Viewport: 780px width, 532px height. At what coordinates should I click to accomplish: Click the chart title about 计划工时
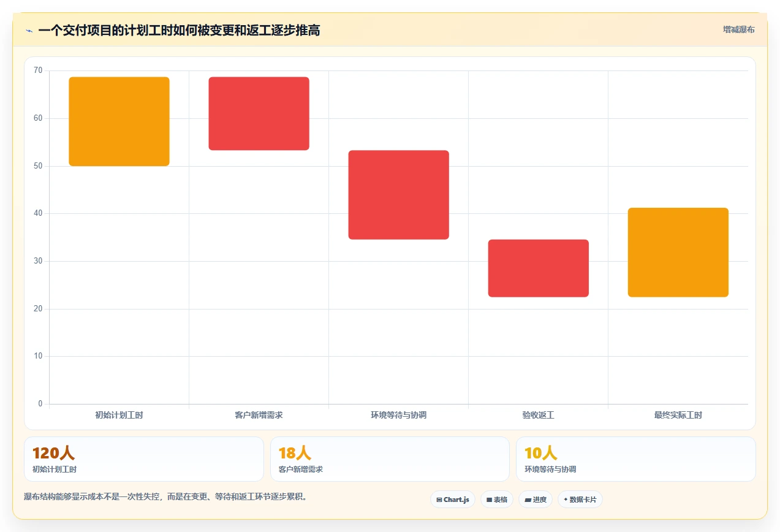(x=179, y=30)
